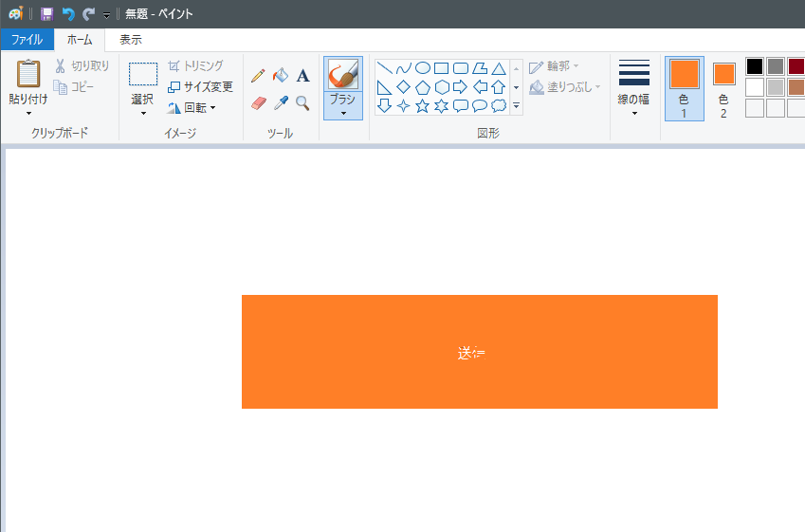The width and height of the screenshot is (805, 532).
Task: Click the Paint application icon in title bar
Action: pyautogui.click(x=15, y=14)
